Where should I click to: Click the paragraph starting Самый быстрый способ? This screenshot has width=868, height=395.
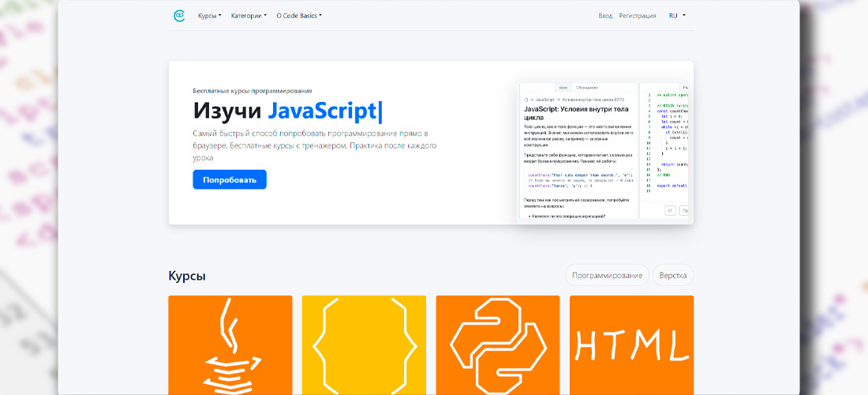point(315,145)
